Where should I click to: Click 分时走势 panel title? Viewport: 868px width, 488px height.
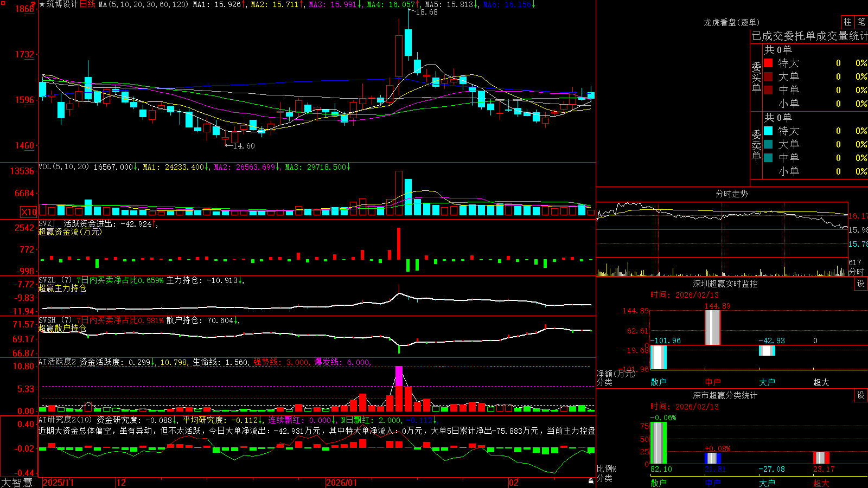(732, 194)
